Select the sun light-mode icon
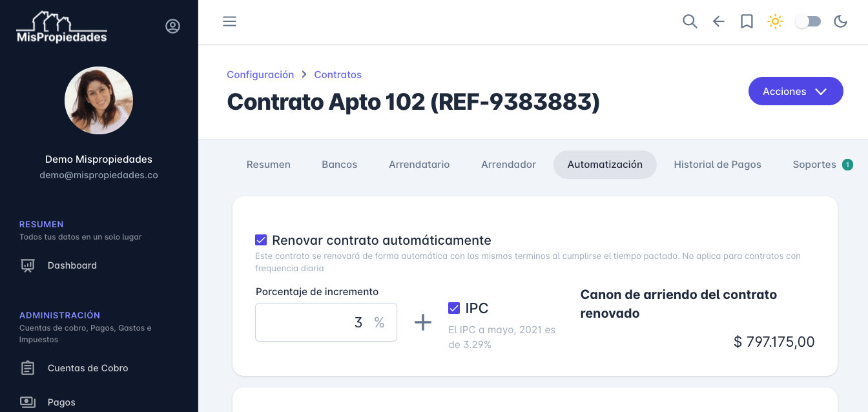This screenshot has width=868, height=412. click(x=775, y=21)
